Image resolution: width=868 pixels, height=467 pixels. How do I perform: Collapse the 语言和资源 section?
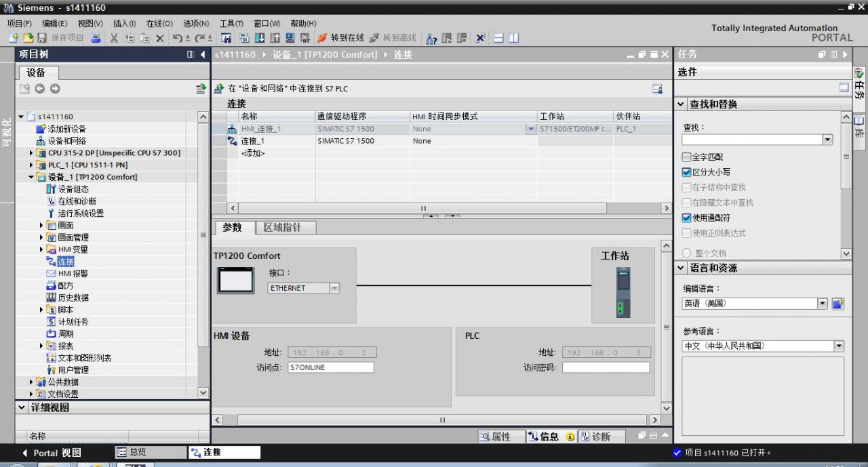click(681, 268)
